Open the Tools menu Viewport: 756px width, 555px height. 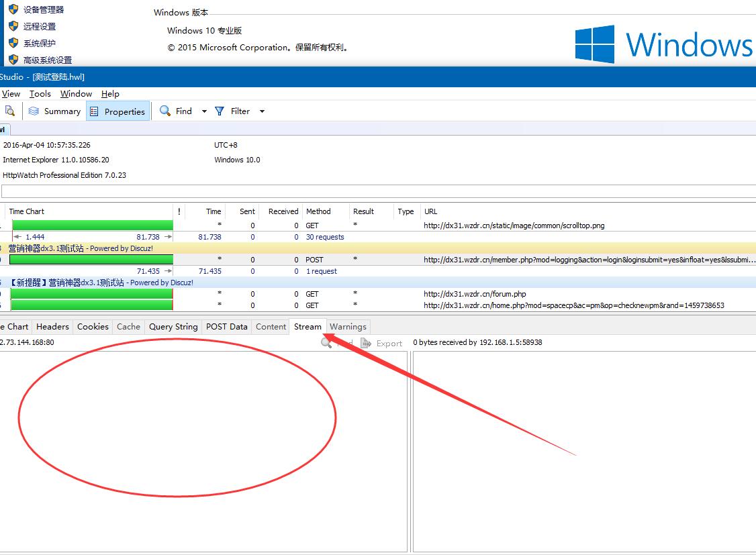point(40,94)
